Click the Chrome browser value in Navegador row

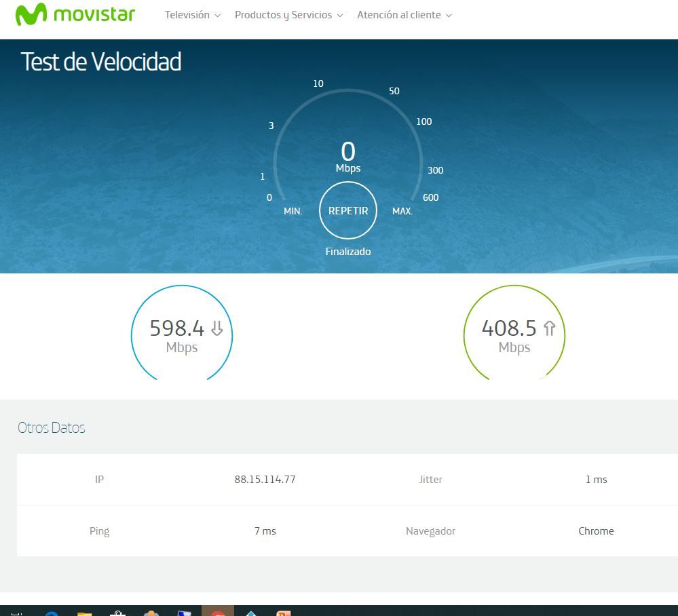596,531
